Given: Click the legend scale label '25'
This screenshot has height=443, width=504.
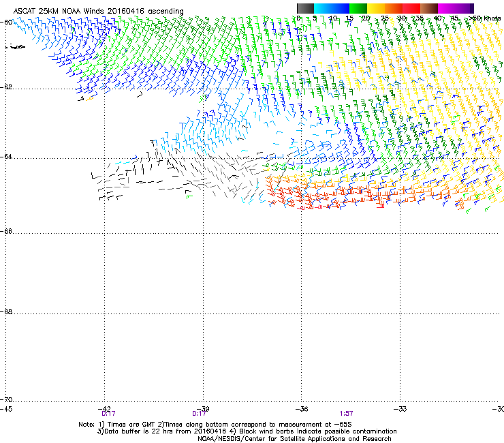Looking at the screenshot, I should pos(385,18).
